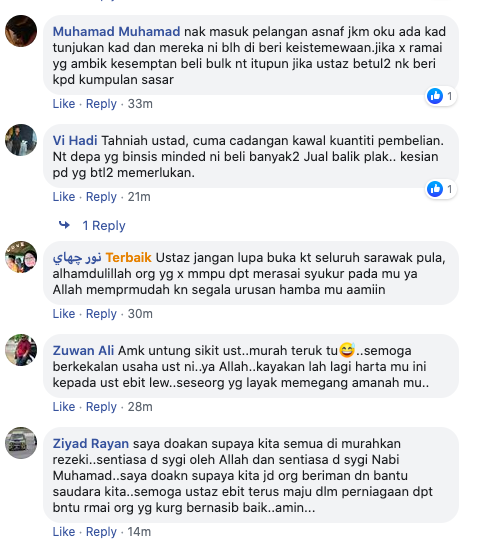Open Ziyad Rayan's car avatar
492x542 pixels.
pyautogui.click(x=21, y=443)
